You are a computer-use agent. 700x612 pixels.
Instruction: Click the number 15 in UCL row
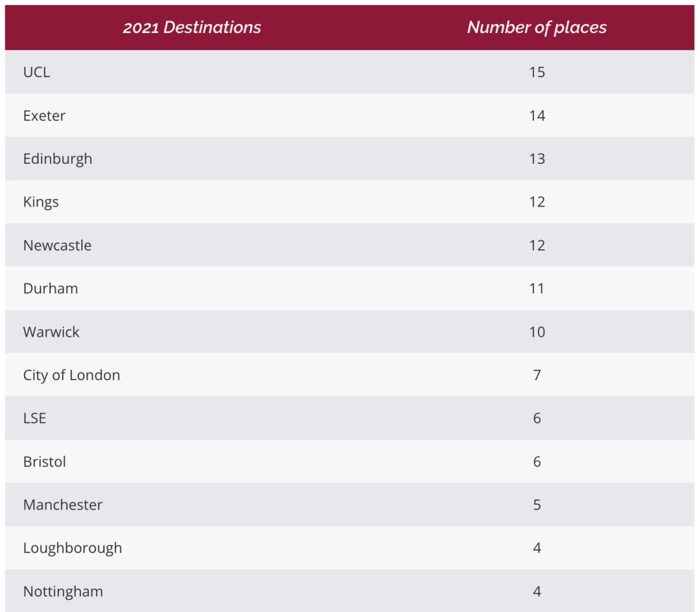pos(537,72)
